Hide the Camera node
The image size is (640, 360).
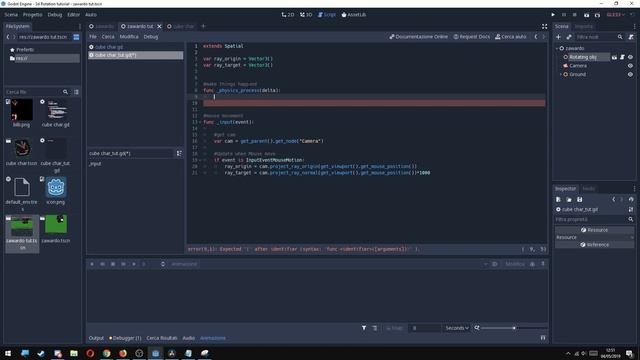pyautogui.click(x=630, y=66)
